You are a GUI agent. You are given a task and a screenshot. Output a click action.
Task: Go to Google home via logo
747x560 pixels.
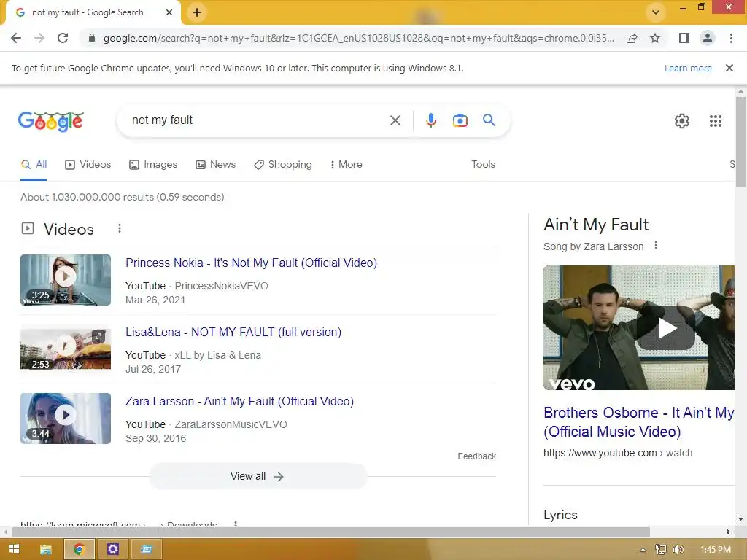point(51,121)
